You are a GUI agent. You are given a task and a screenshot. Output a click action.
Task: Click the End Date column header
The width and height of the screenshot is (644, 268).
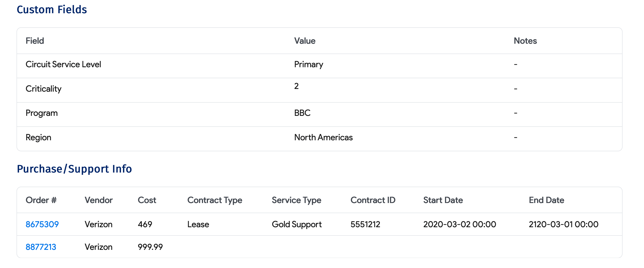pyautogui.click(x=547, y=200)
